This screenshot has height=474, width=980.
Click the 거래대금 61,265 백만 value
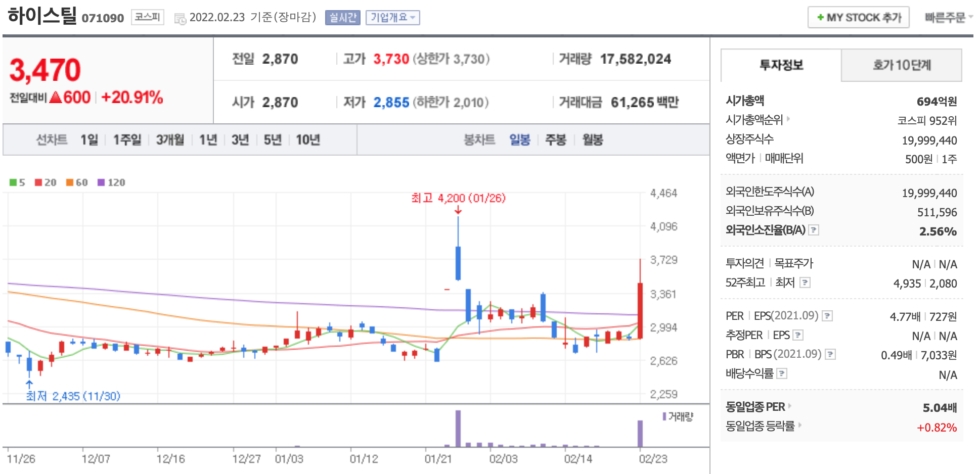click(x=645, y=103)
